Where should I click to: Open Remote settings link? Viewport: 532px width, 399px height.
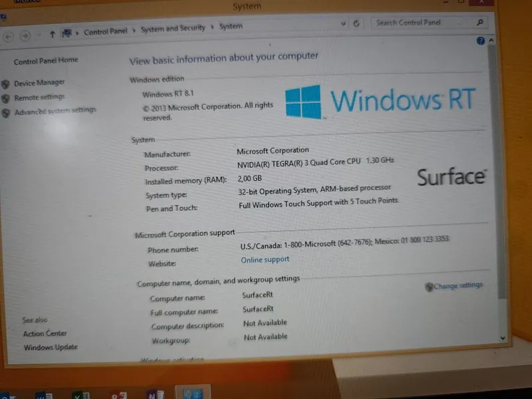tap(39, 97)
